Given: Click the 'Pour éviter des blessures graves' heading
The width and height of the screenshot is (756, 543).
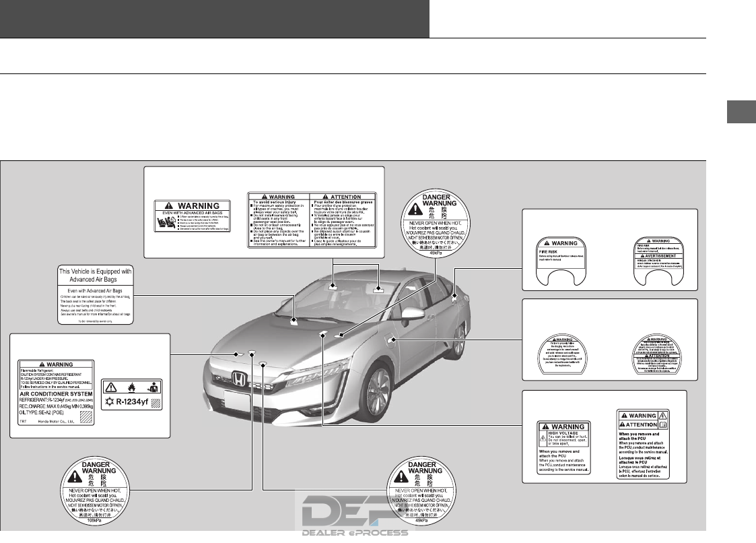Looking at the screenshot, I should click(343, 202).
